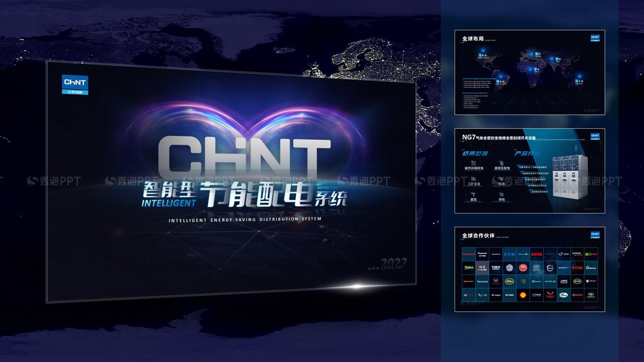The image size is (644, 362).
Task: Click the 节能配电 headline text
Action: (x=257, y=194)
